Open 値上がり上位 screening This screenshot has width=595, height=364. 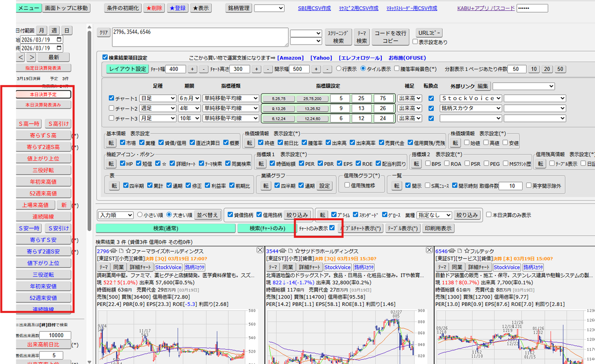click(x=44, y=159)
